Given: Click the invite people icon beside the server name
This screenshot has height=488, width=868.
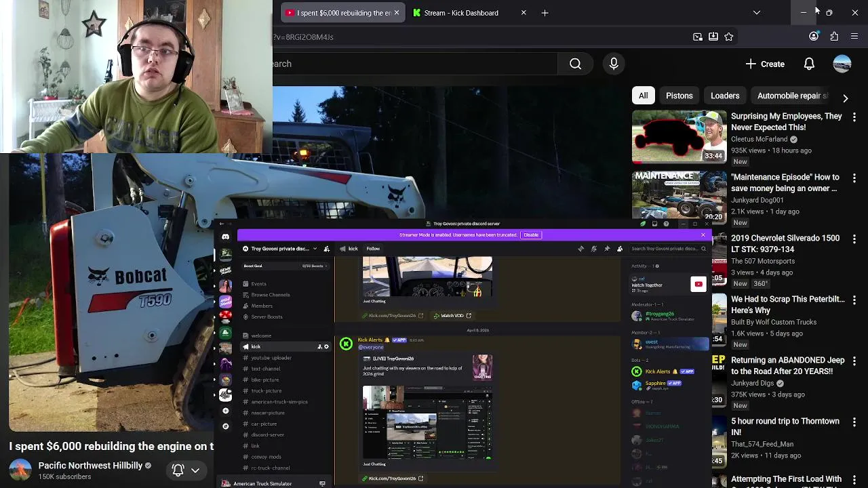Looking at the screenshot, I should [327, 249].
